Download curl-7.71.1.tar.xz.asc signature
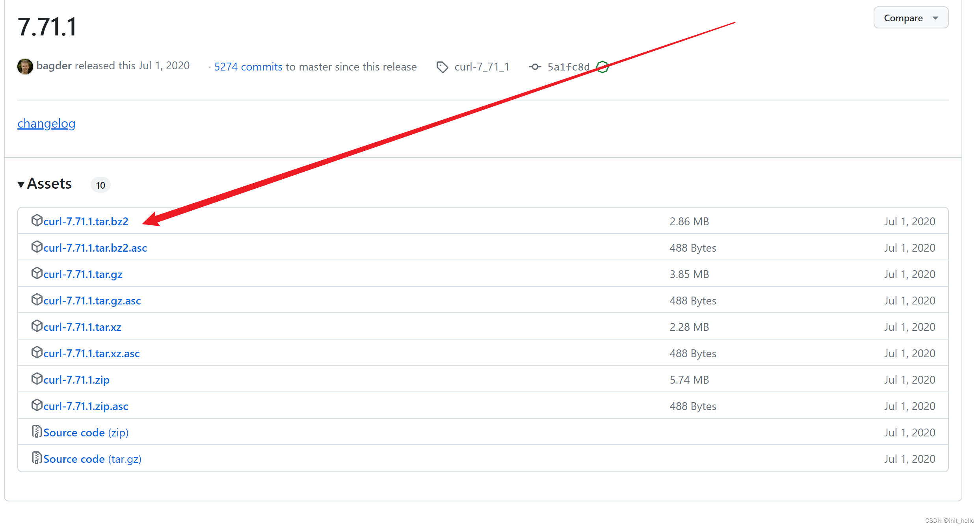Screen dimensions: 980x527 pos(91,353)
